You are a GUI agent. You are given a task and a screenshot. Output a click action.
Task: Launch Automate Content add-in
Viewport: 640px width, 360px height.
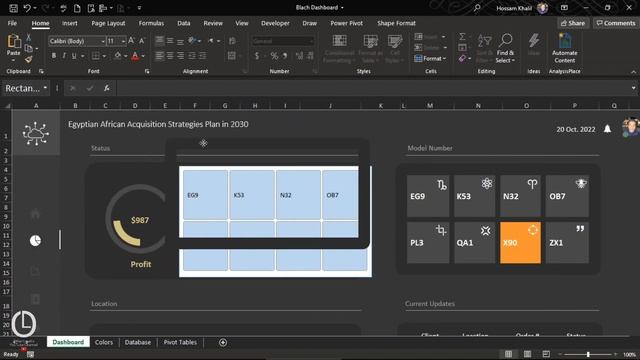564,48
